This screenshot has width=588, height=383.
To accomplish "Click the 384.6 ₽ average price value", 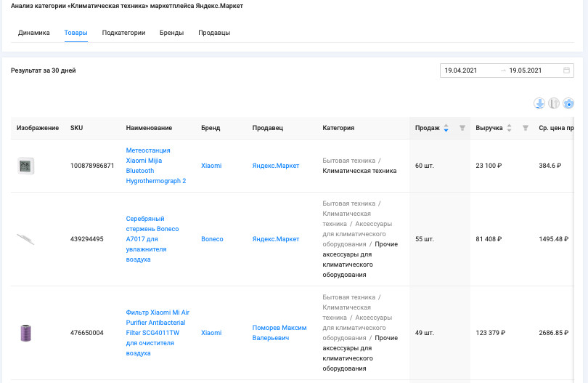I will coord(550,166).
